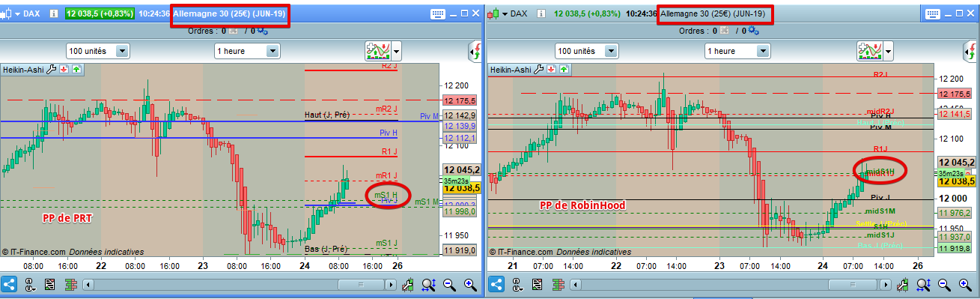Click the indicators button in left chart toolbar
Screen dimensions: 980x299
378,51
